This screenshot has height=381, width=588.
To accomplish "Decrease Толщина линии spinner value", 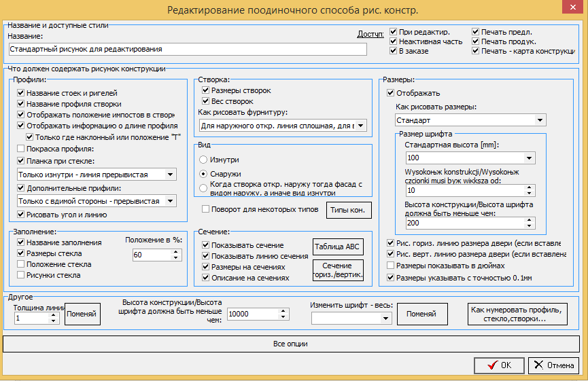I will [x=54, y=321].
